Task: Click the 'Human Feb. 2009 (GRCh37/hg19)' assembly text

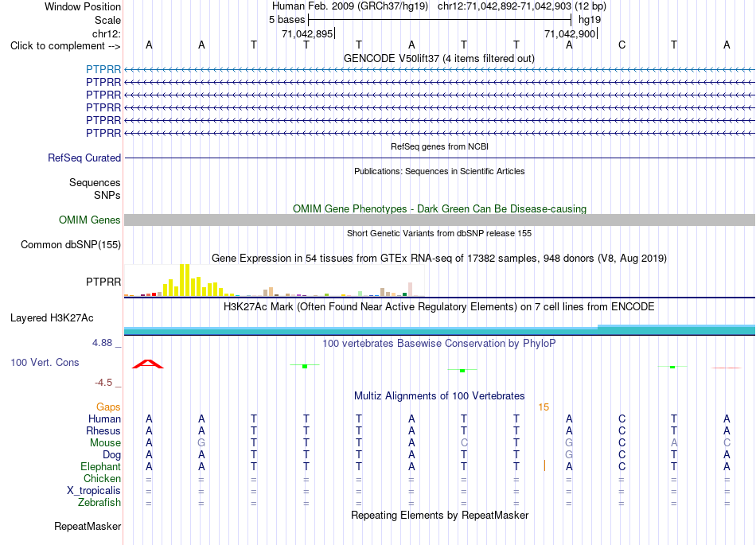Action: pyautogui.click(x=350, y=6)
